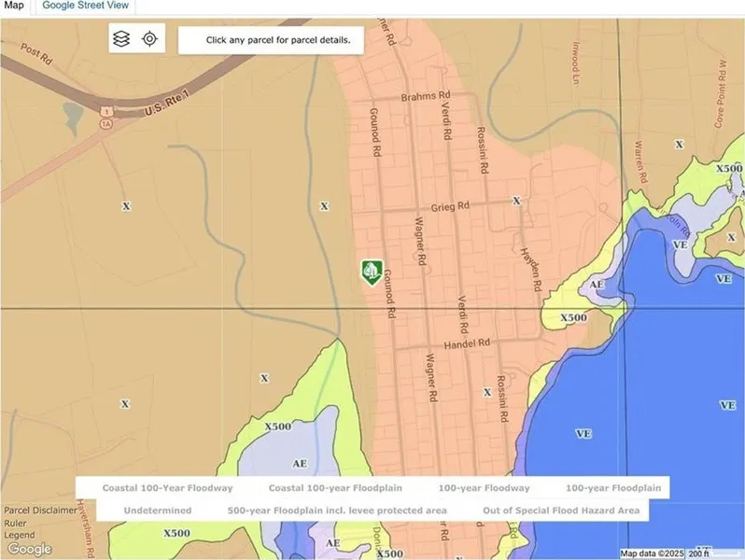This screenshot has height=560, width=745.
Task: Click the Undetermined legend entry
Action: click(157, 511)
